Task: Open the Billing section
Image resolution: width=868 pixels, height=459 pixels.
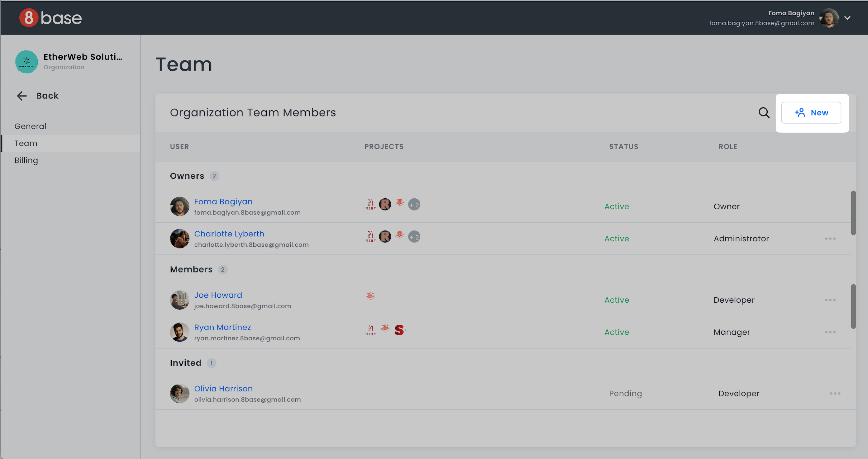Action: click(x=26, y=160)
